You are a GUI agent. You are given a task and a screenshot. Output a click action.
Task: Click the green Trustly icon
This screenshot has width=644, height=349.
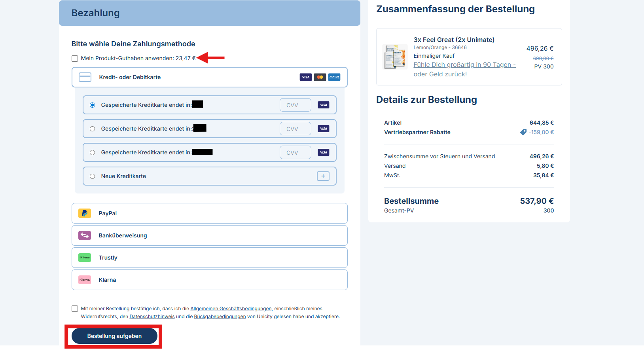[x=85, y=258]
